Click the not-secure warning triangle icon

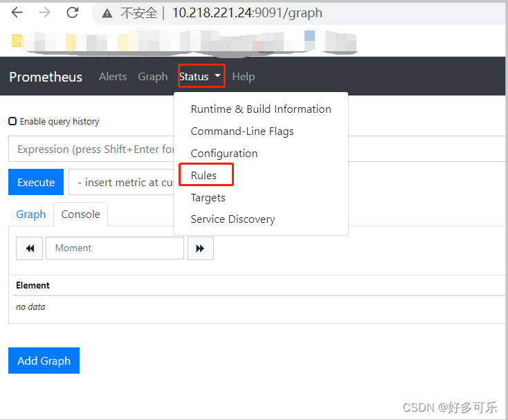107,13
